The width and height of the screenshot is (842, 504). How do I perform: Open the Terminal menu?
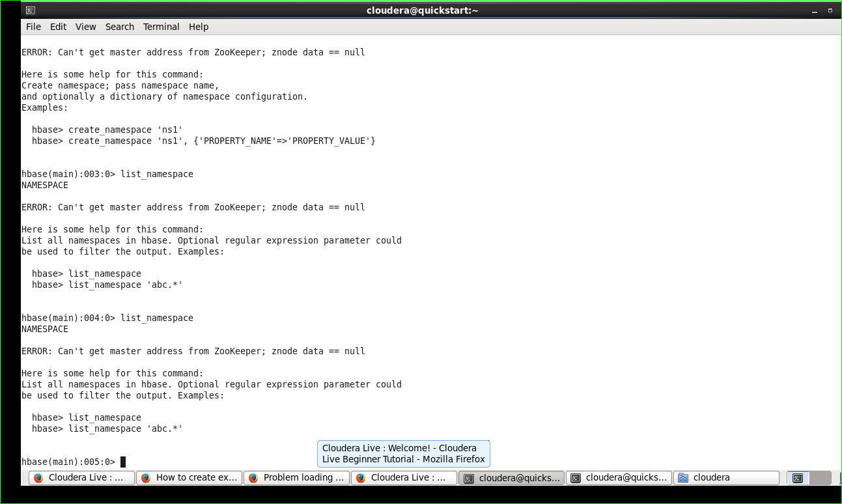tap(161, 27)
